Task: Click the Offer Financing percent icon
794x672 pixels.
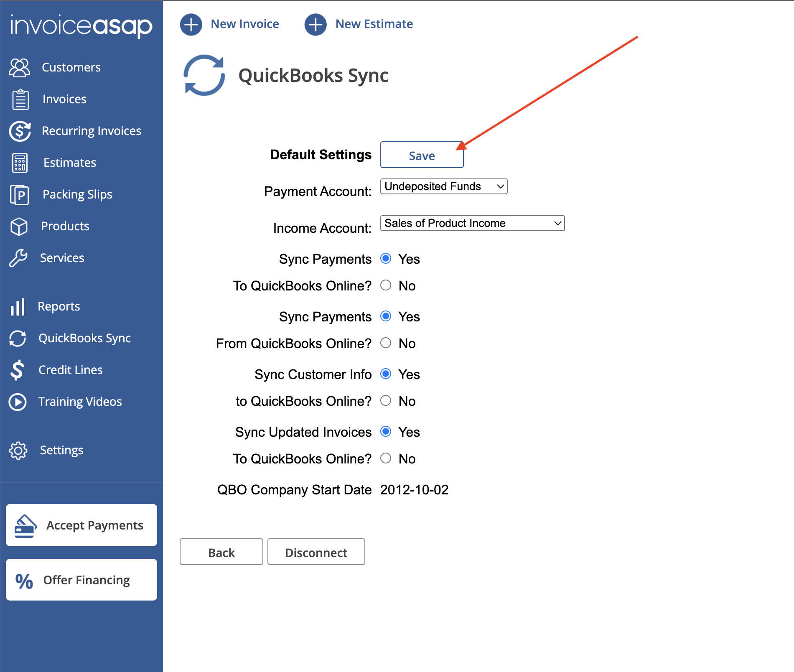Action: pos(24,580)
